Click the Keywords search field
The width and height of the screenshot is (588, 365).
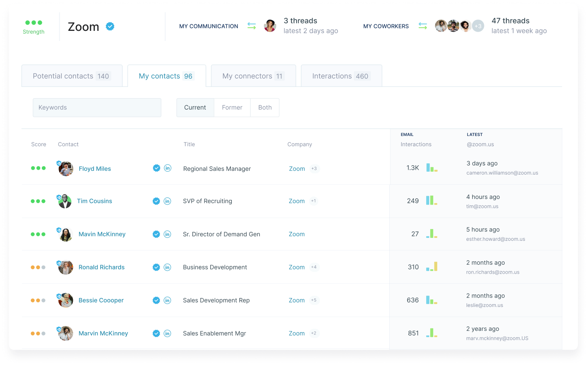point(97,108)
